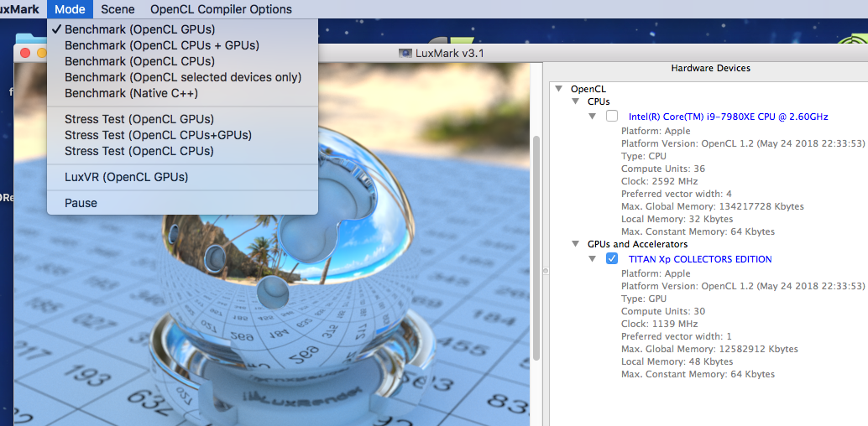Open the Mode menu in menu bar
868x426 pixels.
coord(71,9)
